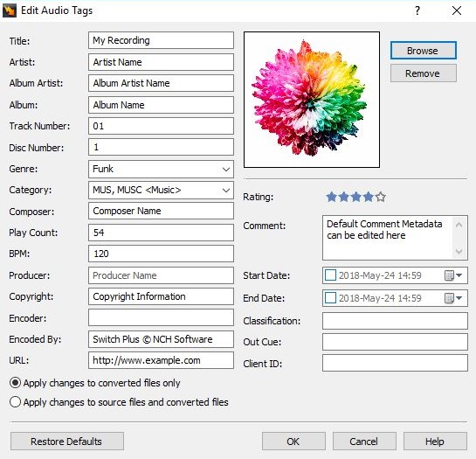The height and width of the screenshot is (459, 476).
Task: Click Browse to choose album art
Action: point(424,51)
